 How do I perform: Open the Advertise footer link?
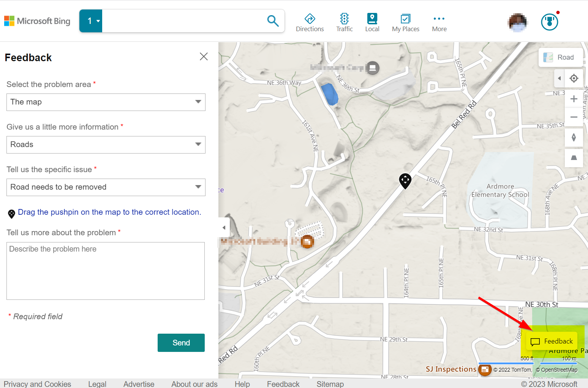pyautogui.click(x=139, y=384)
